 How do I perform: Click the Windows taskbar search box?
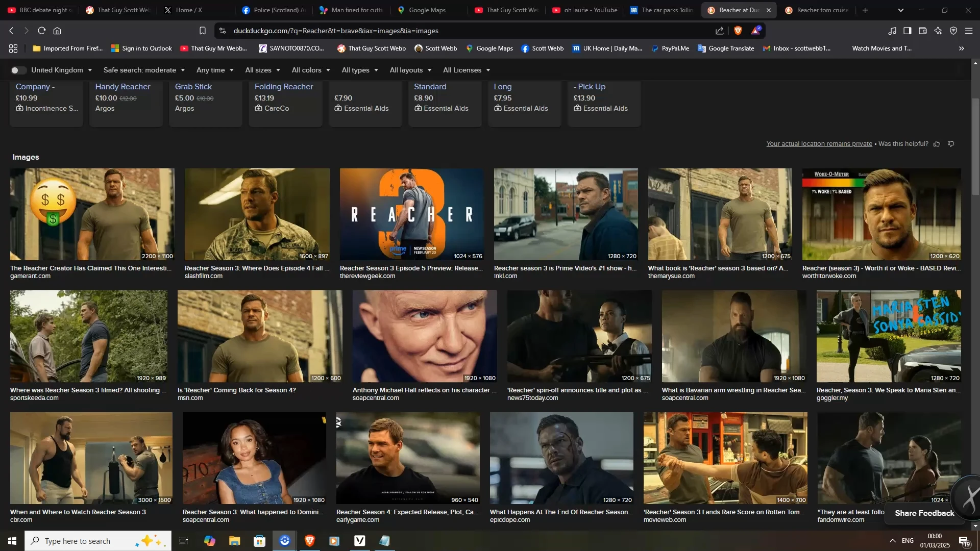[98, 541]
